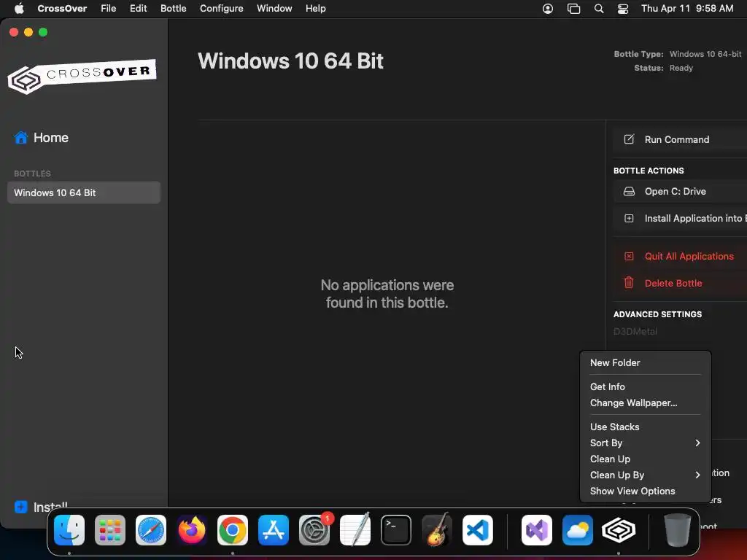Click the Home house icon in sidebar
747x560 pixels.
pos(21,138)
